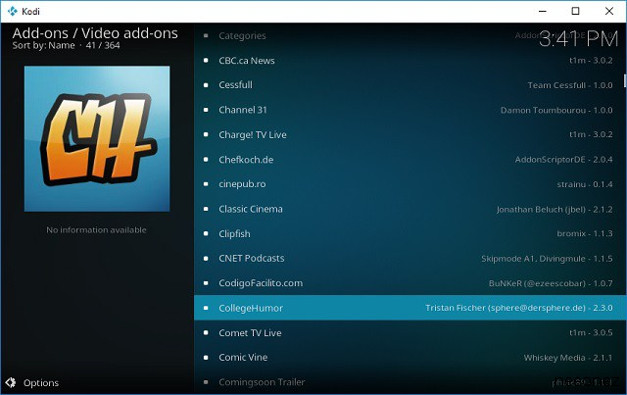
Task: Select Classic Cinema add-on
Action: 410,209
